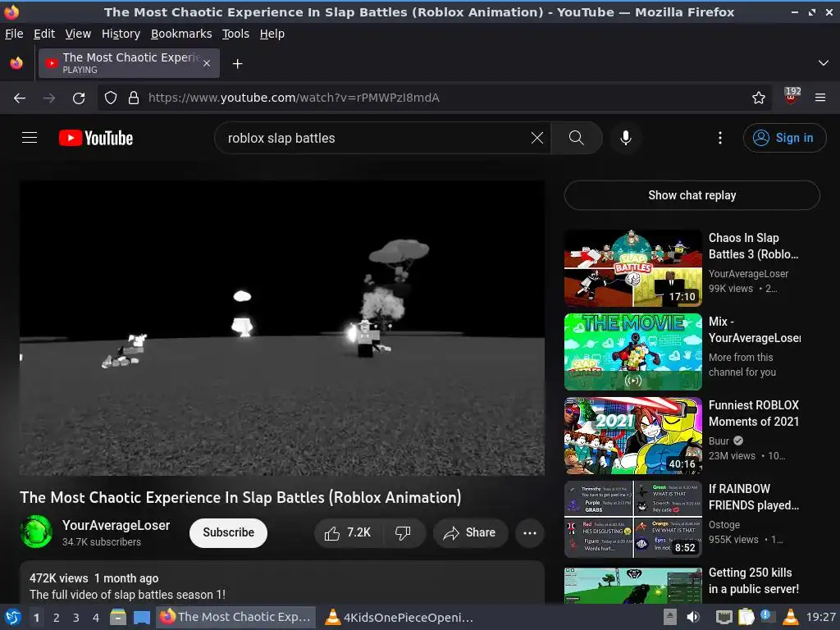Open a new browser tab
The height and width of the screenshot is (630, 840).
point(237,64)
